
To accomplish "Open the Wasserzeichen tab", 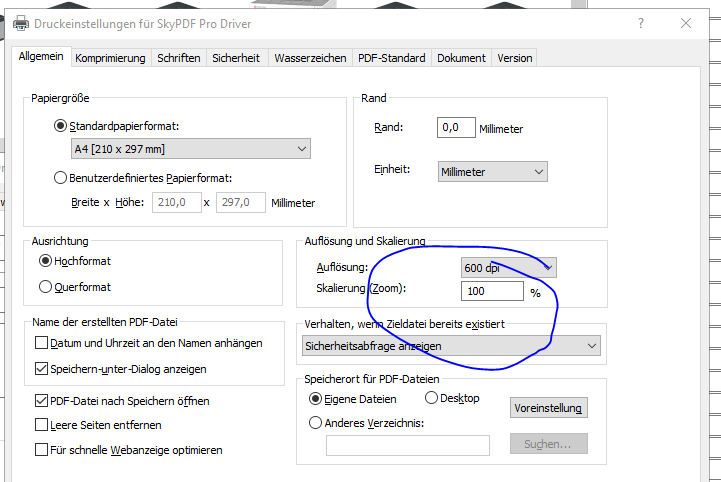I will [x=310, y=58].
